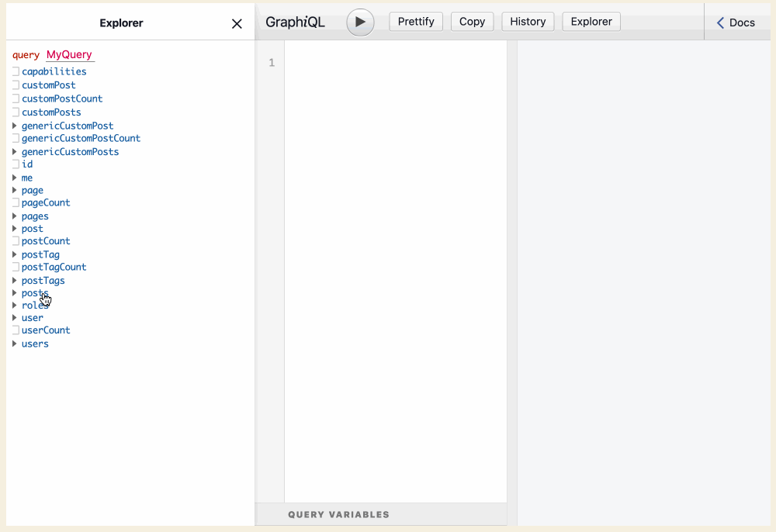This screenshot has width=776, height=532.
Task: Click the GraphiQL title text
Action: [x=296, y=22]
